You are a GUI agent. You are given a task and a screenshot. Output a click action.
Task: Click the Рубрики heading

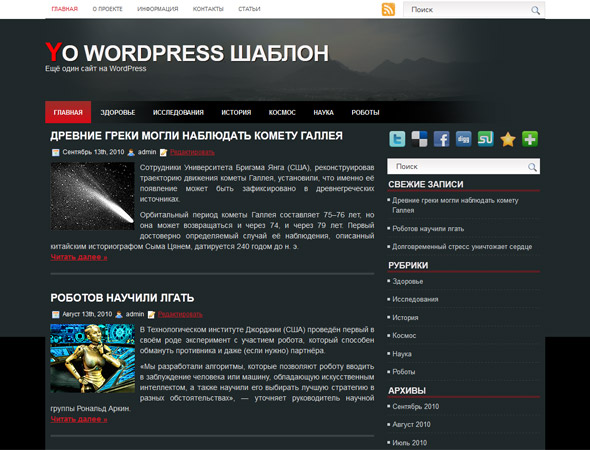pyautogui.click(x=408, y=266)
